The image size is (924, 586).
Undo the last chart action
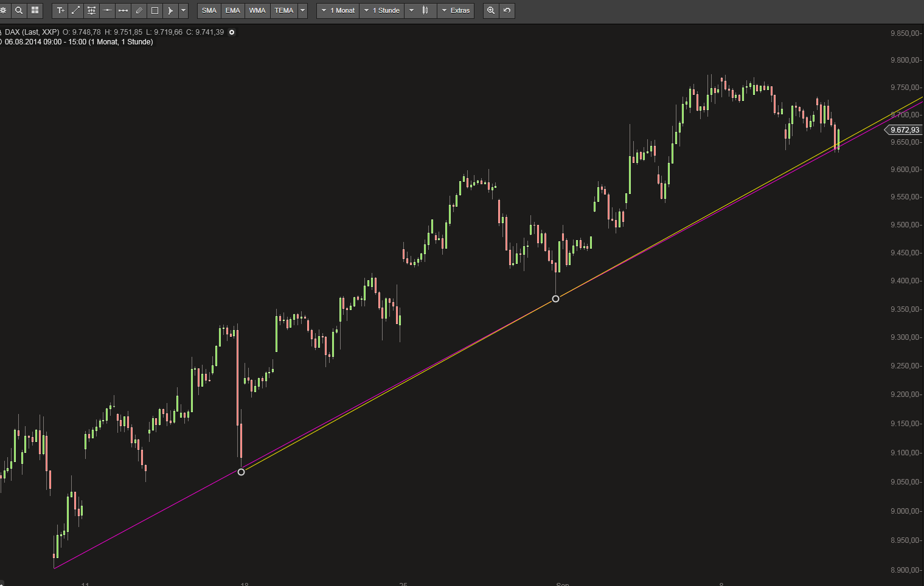[507, 10]
